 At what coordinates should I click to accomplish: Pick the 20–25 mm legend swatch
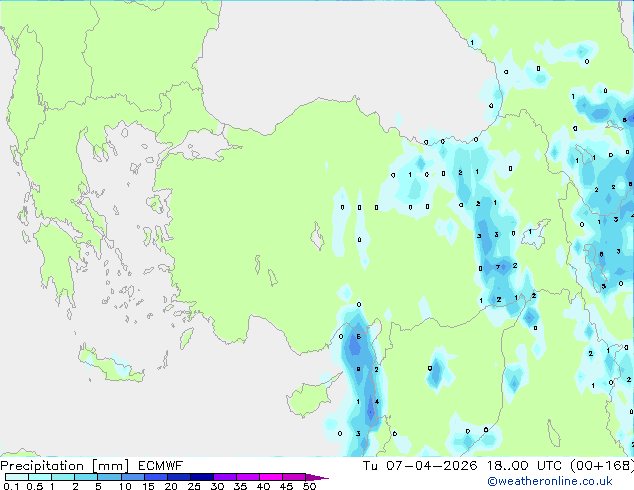[178, 477]
